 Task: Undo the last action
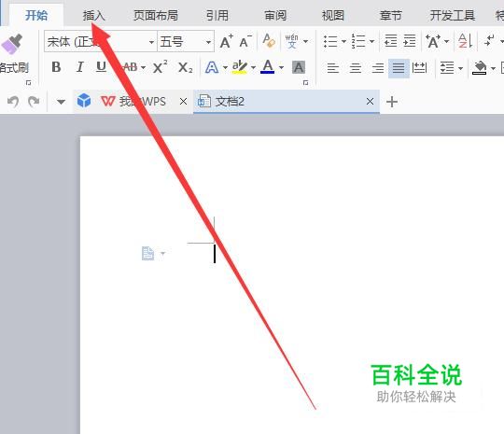(x=13, y=102)
